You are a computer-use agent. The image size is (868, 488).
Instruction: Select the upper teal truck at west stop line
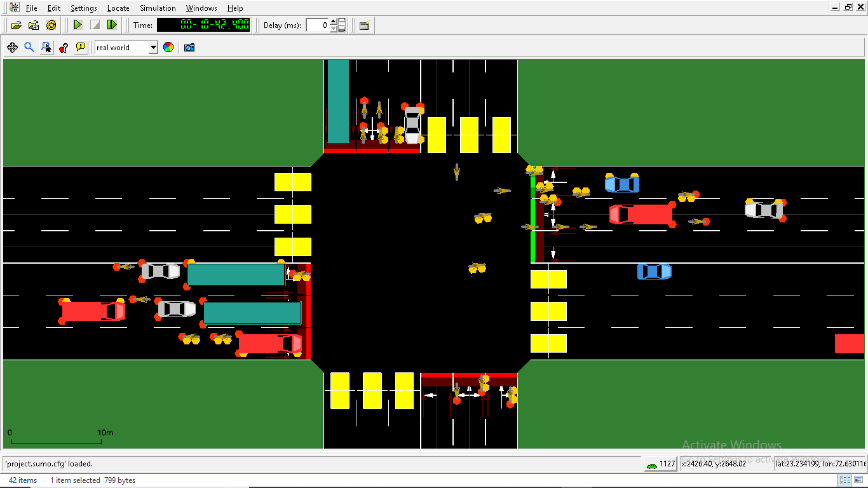point(236,274)
